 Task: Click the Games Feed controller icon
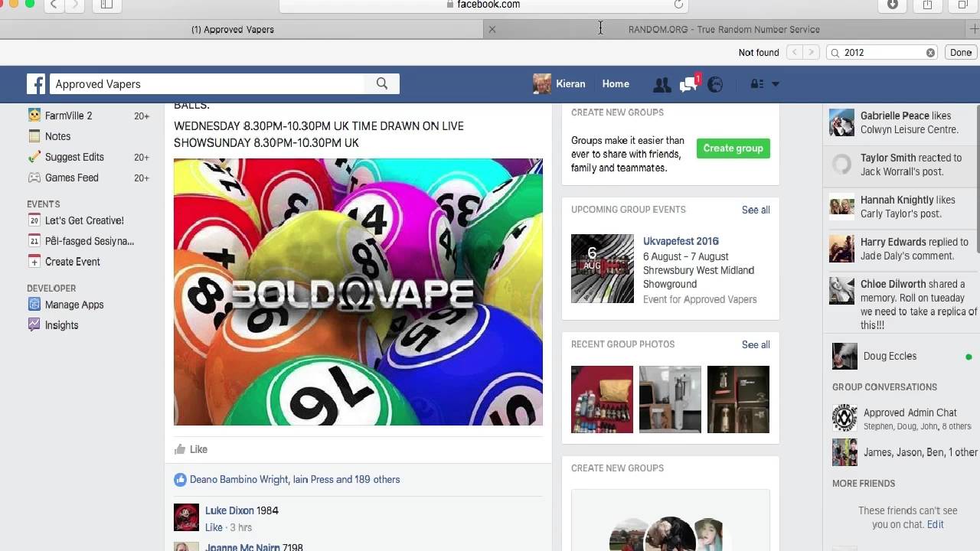pos(34,178)
